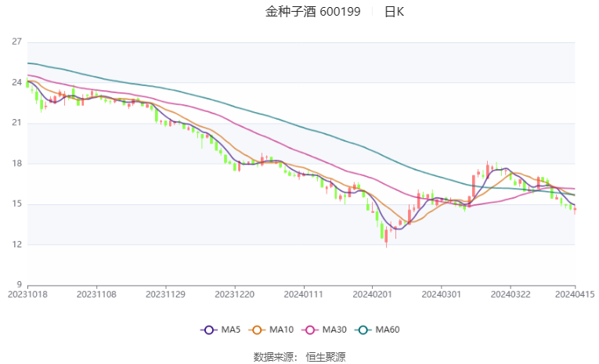
Task: Click the 20231018 date axis label
Action: 27,294
